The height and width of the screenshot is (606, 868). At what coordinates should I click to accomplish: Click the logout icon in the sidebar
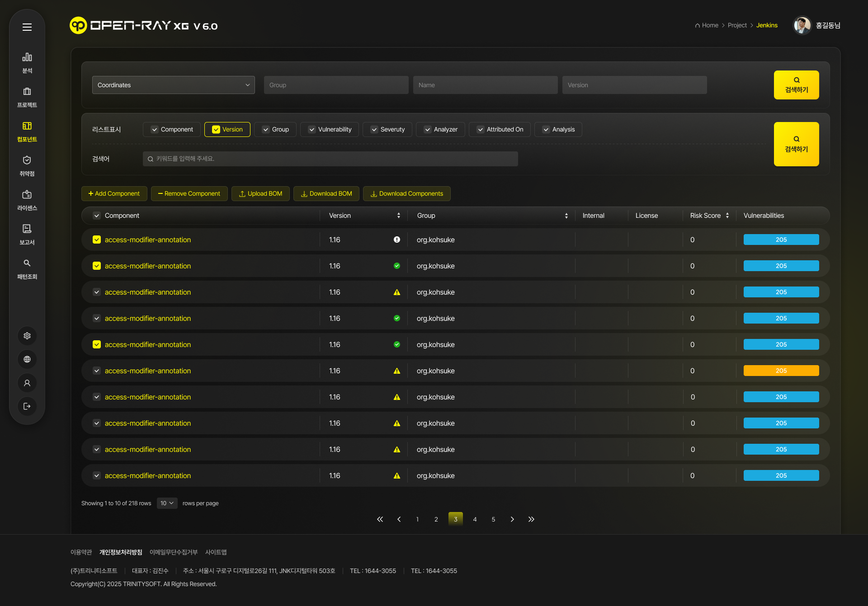tap(27, 406)
